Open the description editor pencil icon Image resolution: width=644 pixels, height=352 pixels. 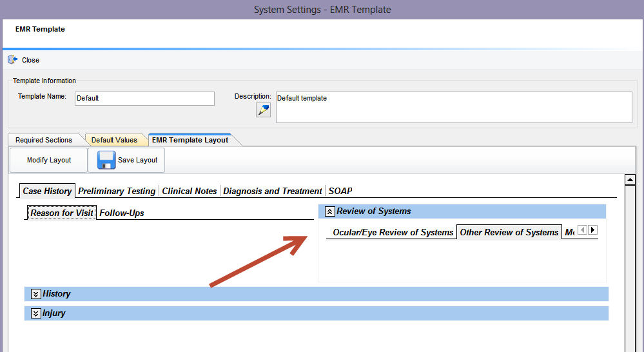(263, 110)
